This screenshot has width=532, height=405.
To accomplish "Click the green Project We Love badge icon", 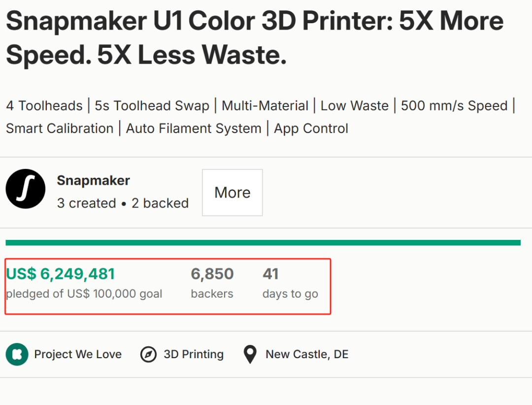I will (x=16, y=354).
